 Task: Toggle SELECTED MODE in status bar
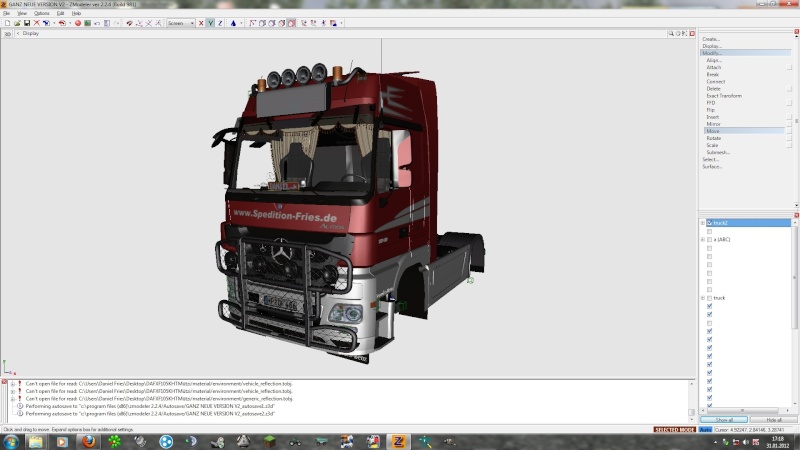(674, 430)
